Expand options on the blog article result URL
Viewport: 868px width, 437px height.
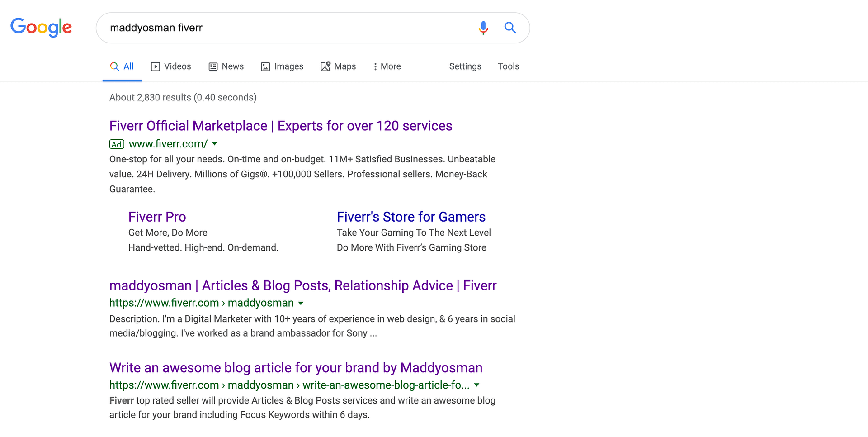coord(477,385)
